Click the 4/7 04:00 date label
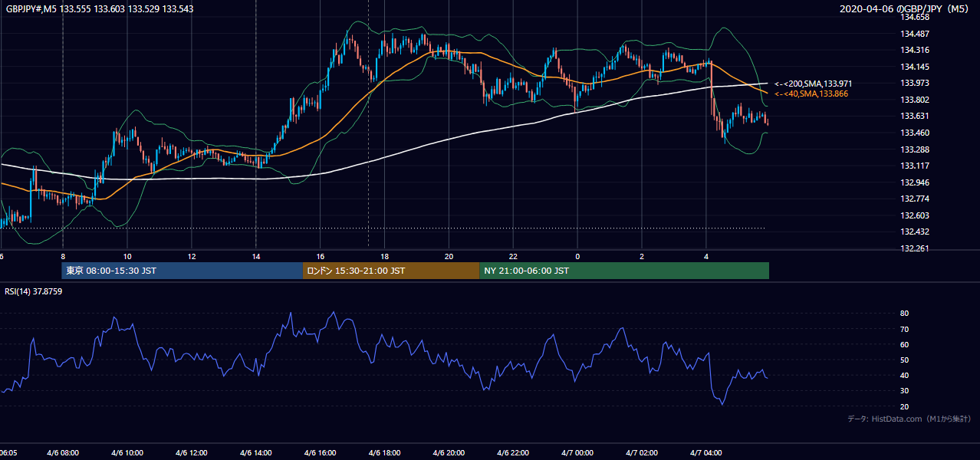The image size is (980, 460). [x=706, y=453]
